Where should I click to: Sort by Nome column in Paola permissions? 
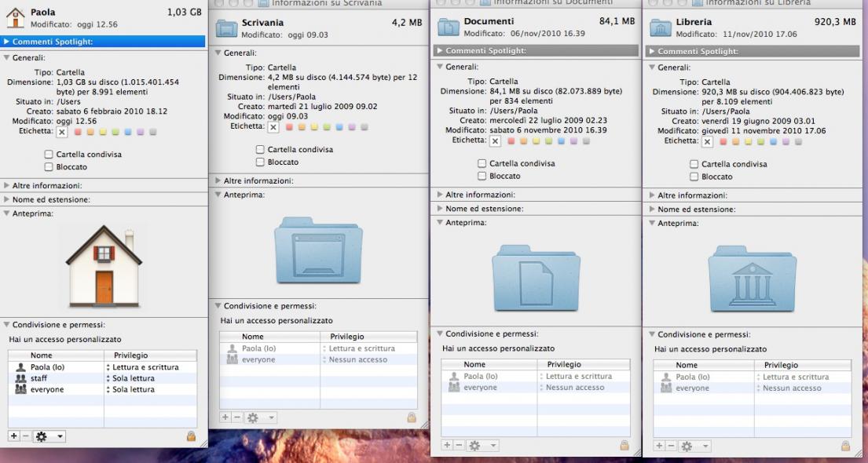click(x=56, y=355)
